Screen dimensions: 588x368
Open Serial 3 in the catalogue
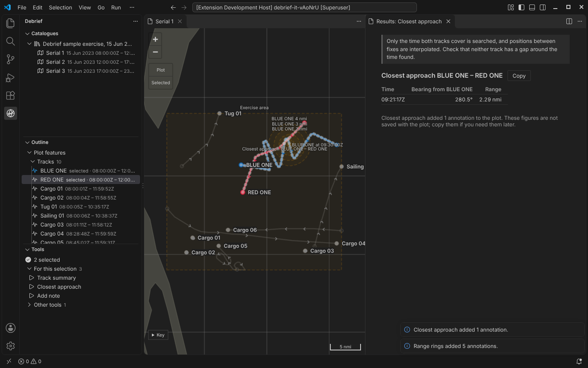click(x=80, y=71)
